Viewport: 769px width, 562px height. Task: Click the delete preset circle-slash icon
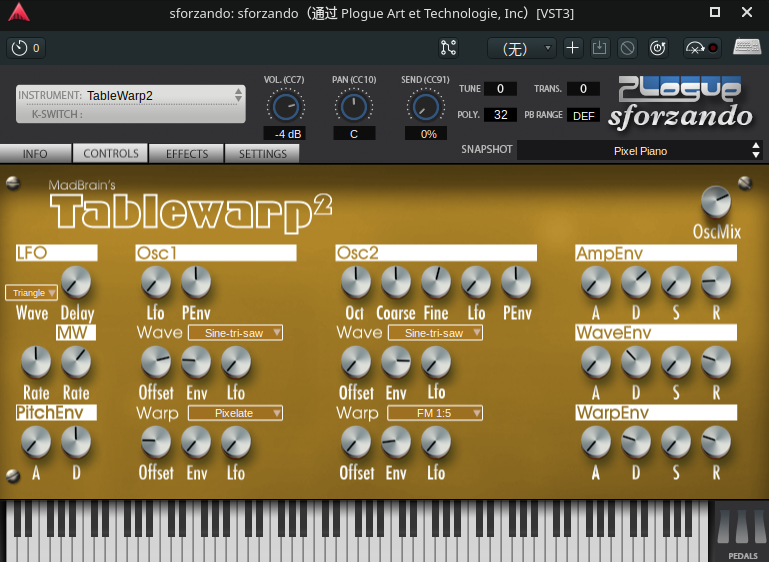627,48
